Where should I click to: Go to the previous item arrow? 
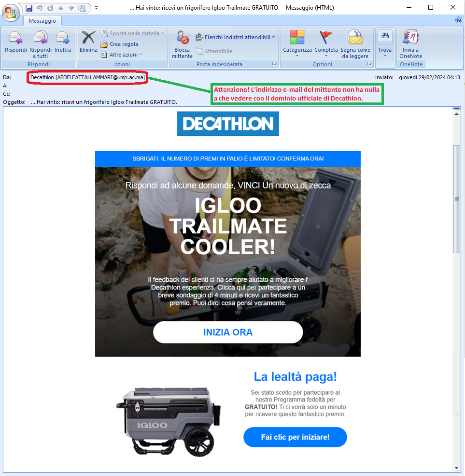point(61,8)
